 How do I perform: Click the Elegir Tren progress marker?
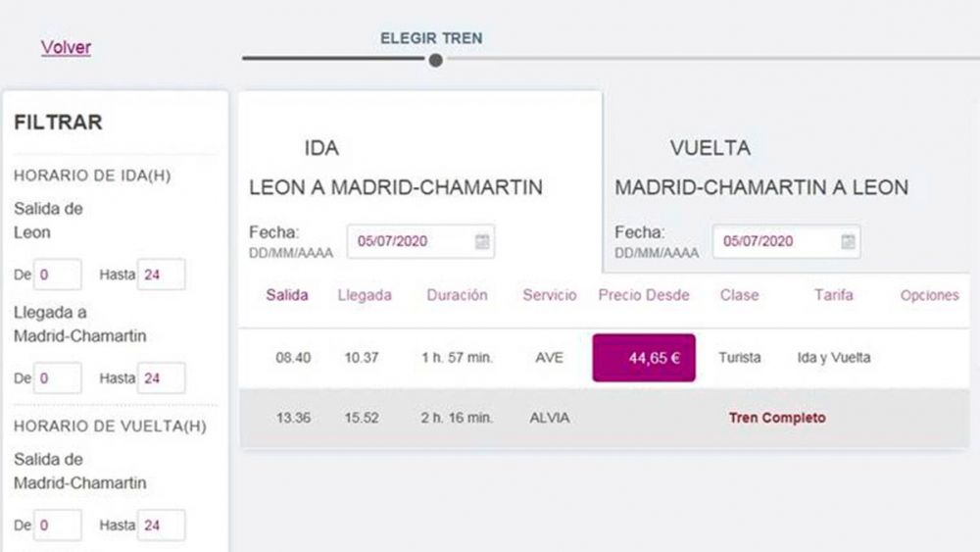pos(436,61)
